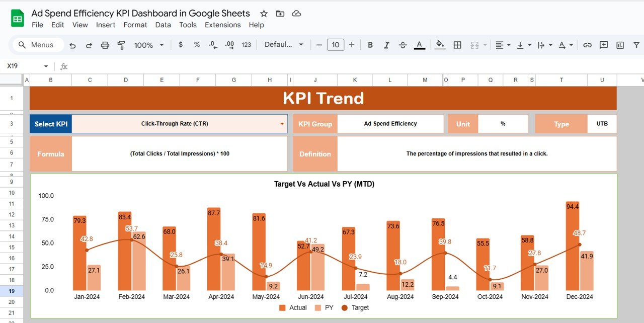Insert a link via the toolbar
This screenshot has width=644, height=323.
tap(587, 45)
